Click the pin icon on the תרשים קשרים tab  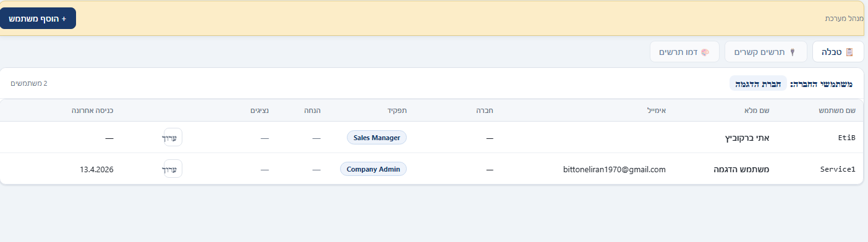point(793,52)
